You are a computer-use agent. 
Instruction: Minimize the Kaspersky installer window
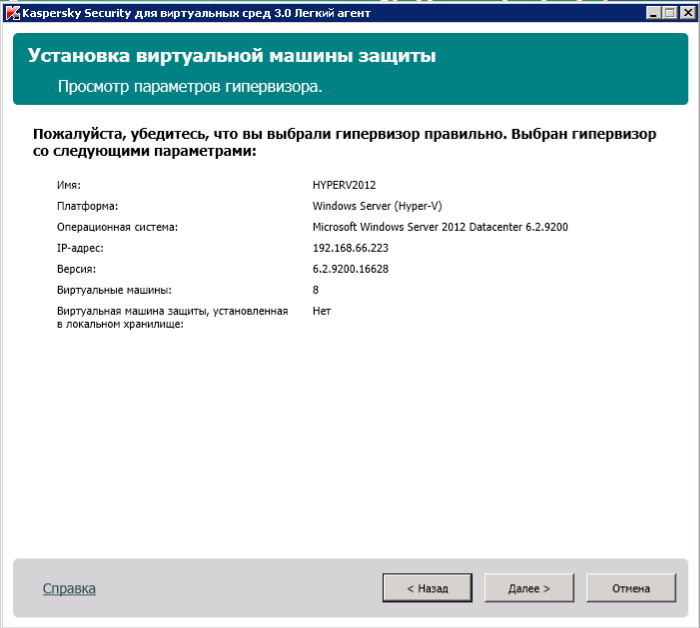(653, 12)
